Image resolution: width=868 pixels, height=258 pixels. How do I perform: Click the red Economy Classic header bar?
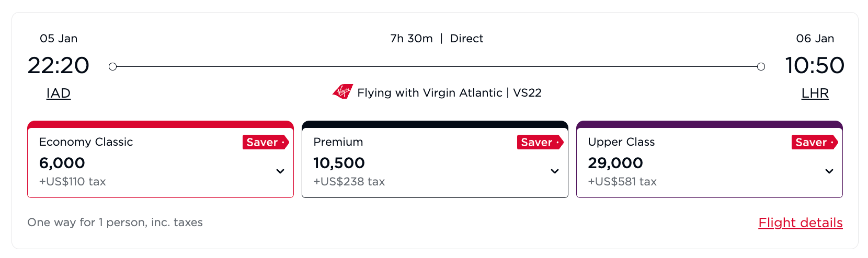tap(160, 124)
